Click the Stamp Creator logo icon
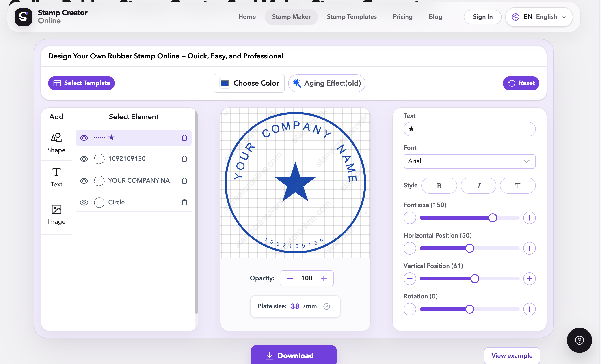Viewport: 601px width, 364px height. pyautogui.click(x=23, y=17)
